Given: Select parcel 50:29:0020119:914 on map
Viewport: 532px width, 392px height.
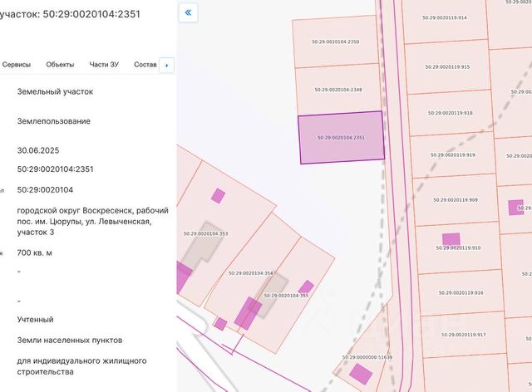Looking at the screenshot, I should pyautogui.click(x=445, y=18).
